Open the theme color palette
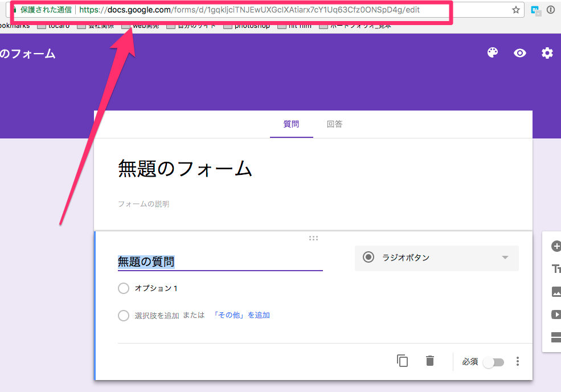The width and height of the screenshot is (561, 392). [x=492, y=52]
